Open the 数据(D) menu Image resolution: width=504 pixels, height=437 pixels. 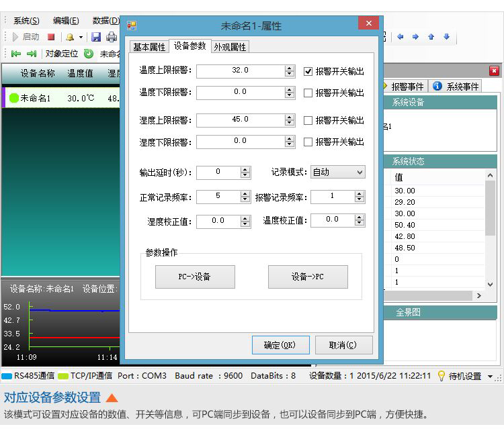pos(106,21)
